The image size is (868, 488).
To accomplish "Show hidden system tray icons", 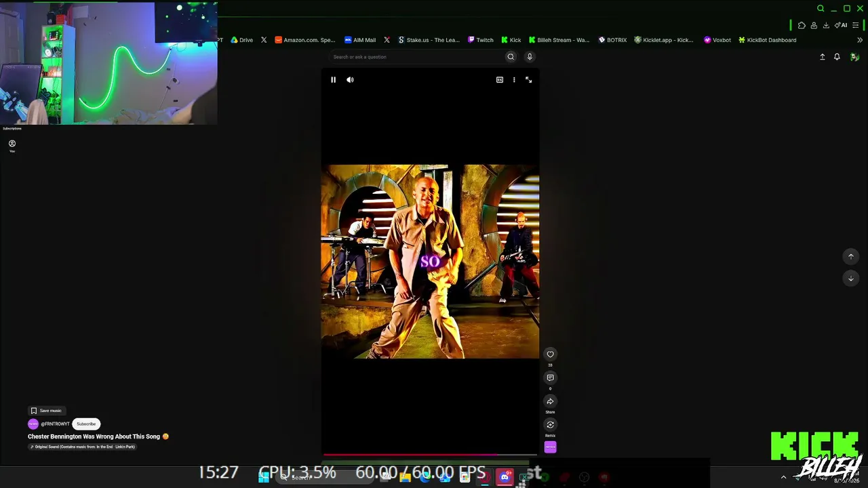I will point(783,477).
